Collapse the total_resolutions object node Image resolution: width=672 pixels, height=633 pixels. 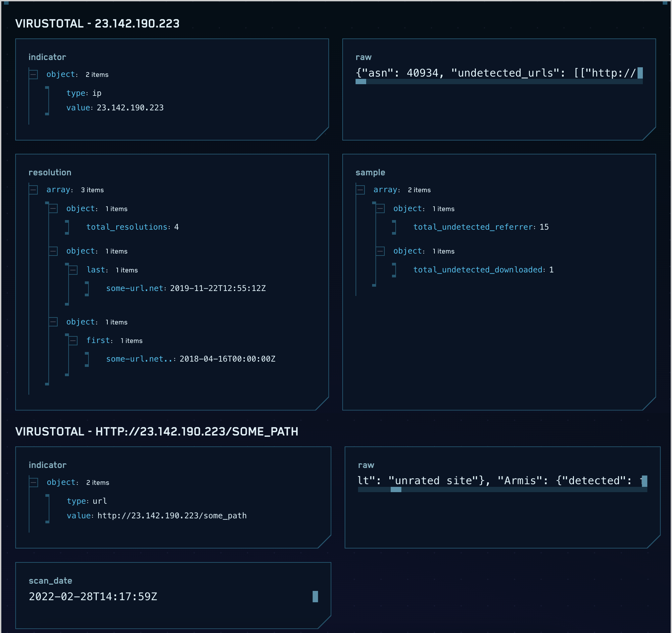click(53, 209)
